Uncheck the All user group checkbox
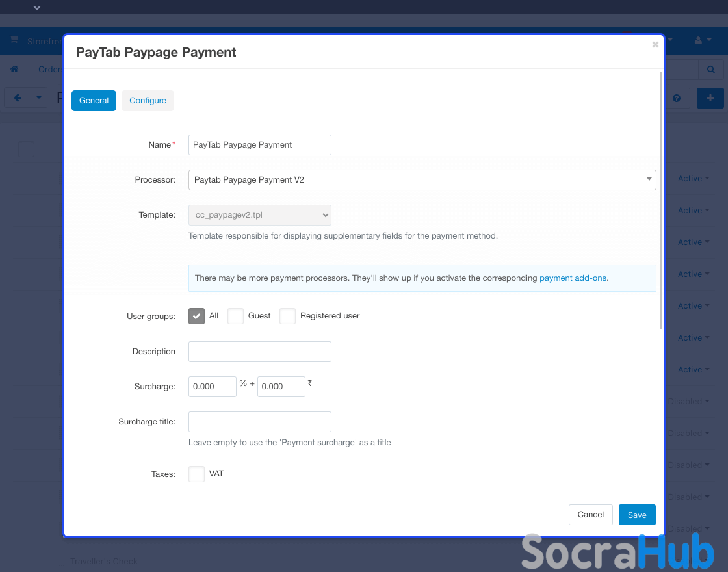 196,316
